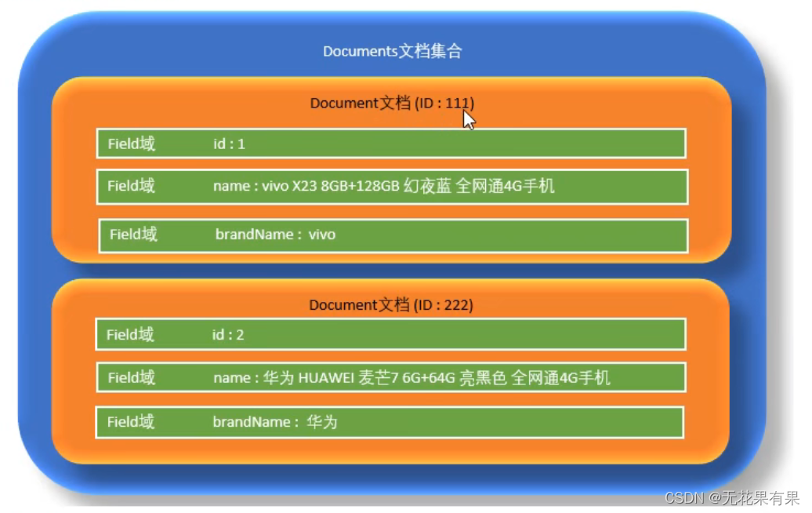Click the 'brandName : 华为' field row
Viewport: 812px width, 513px height.
point(390,422)
